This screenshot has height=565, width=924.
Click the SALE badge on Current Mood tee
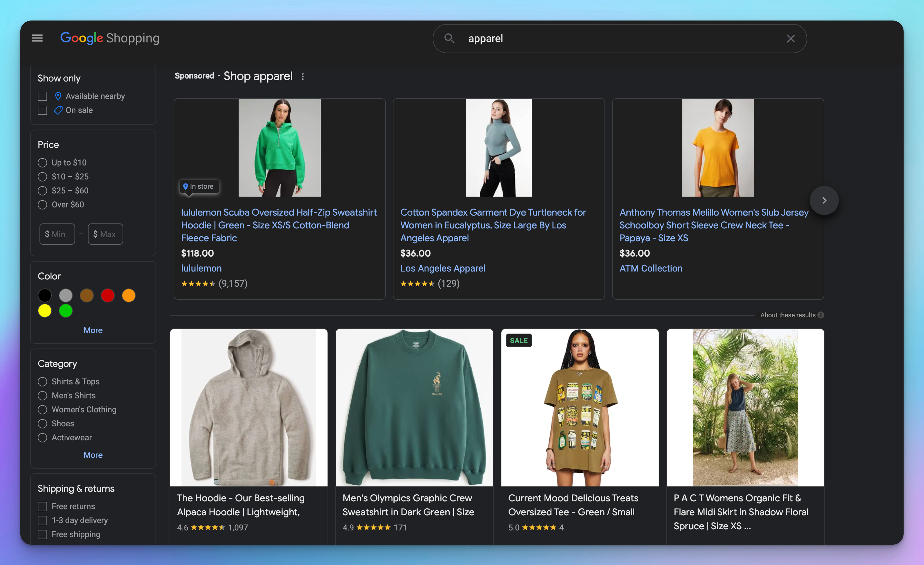click(x=519, y=340)
